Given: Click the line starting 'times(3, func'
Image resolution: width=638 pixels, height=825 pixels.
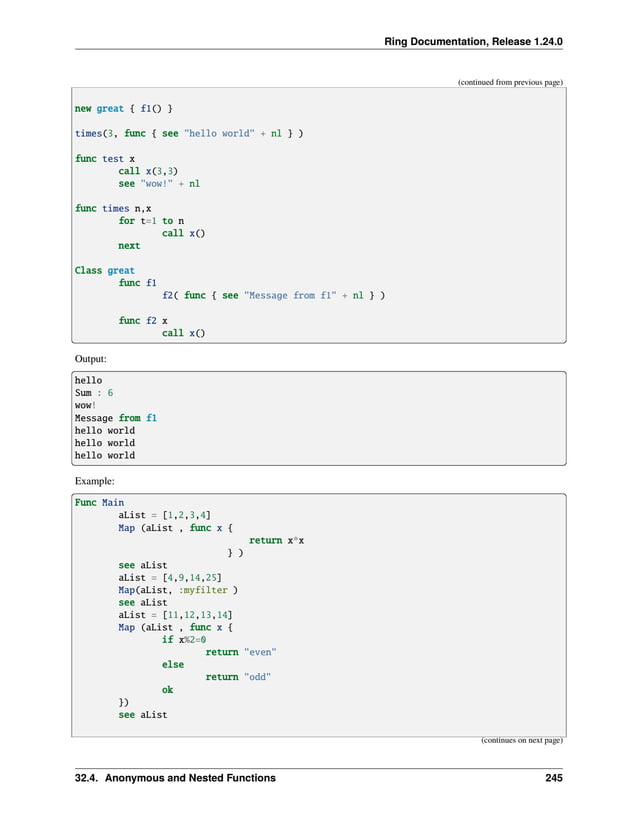Looking at the screenshot, I should 189,133.
